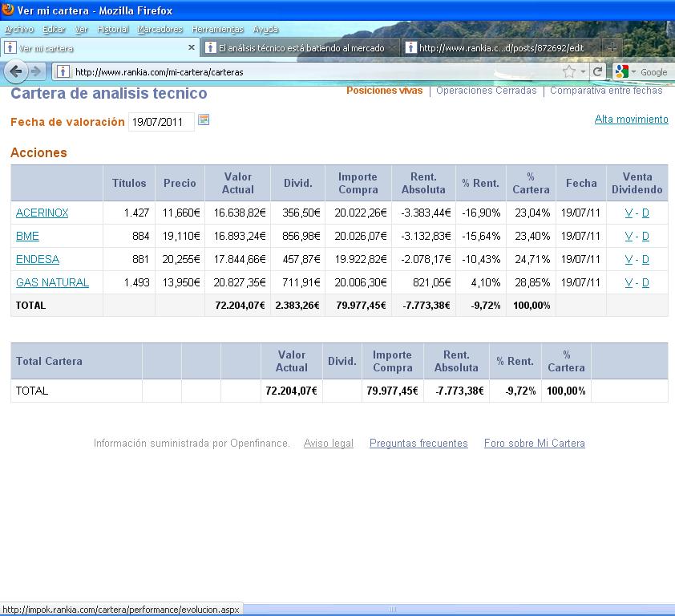Click D (dividendo) link in ENDESA row
The image size is (675, 616).
(645, 259)
